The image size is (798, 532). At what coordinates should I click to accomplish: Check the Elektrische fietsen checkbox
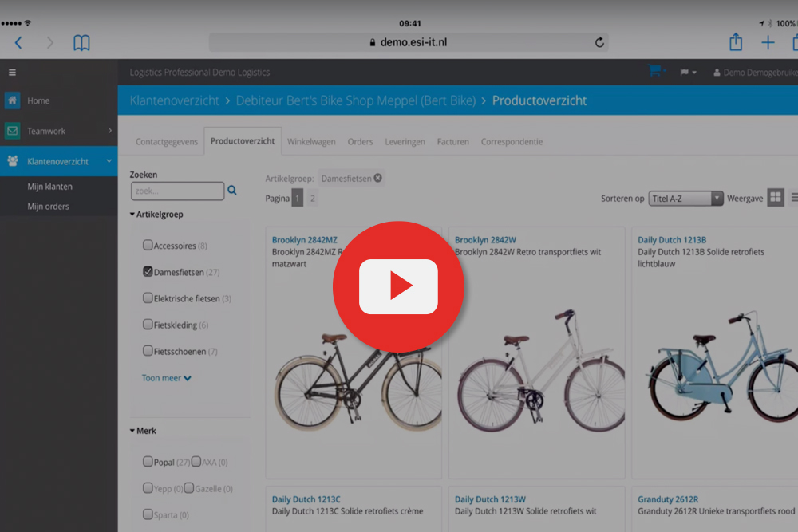point(148,298)
